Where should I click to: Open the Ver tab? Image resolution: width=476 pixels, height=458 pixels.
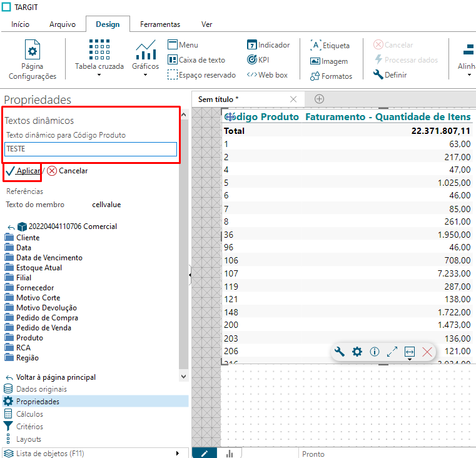click(x=207, y=24)
